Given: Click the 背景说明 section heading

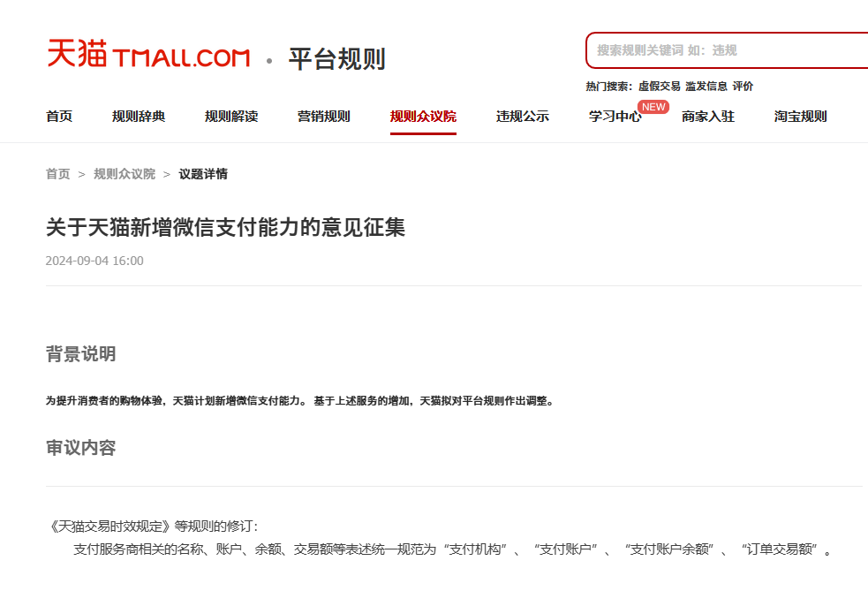Looking at the screenshot, I should click(81, 354).
